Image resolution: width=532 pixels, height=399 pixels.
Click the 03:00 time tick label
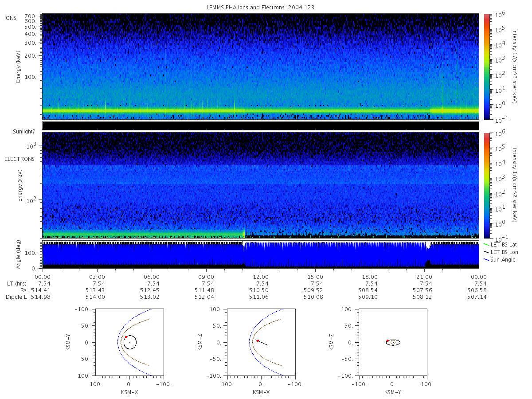[x=97, y=277]
